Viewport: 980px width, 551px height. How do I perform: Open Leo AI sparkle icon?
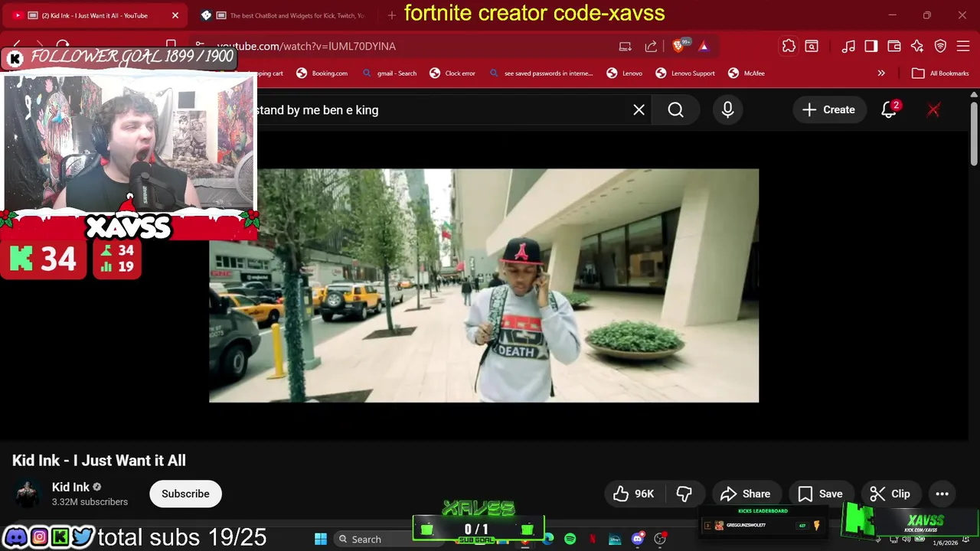(917, 47)
